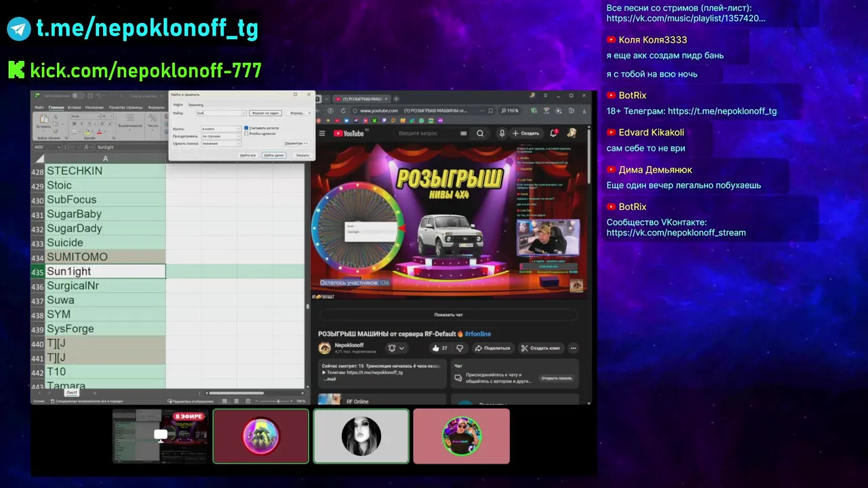
Task: Click the YouTube voice search microphone
Action: click(502, 134)
